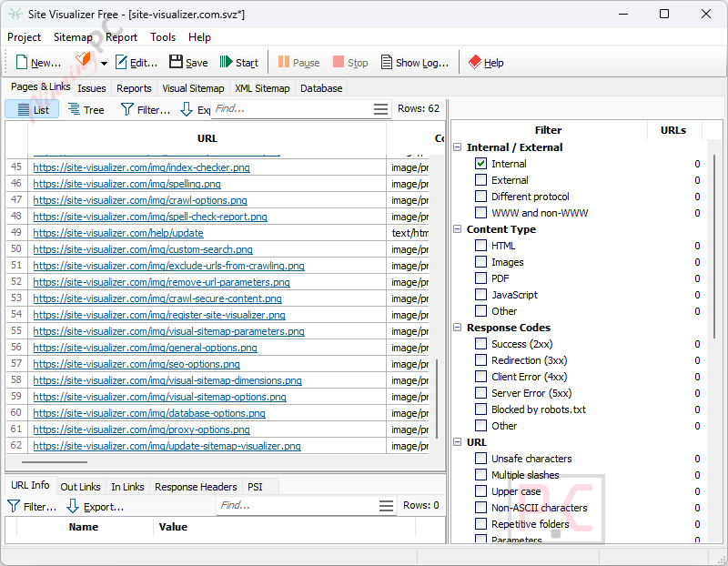
Task: Open the hamburger menu in top Find box
Action: pos(380,109)
